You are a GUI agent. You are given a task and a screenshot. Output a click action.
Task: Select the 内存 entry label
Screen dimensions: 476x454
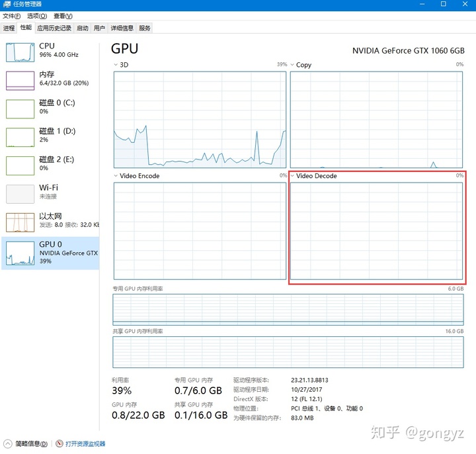point(47,74)
